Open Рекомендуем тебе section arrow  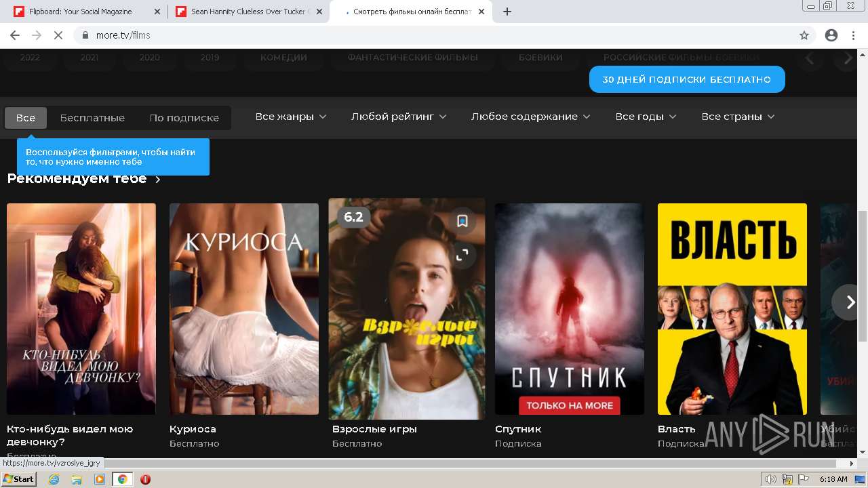click(x=158, y=180)
